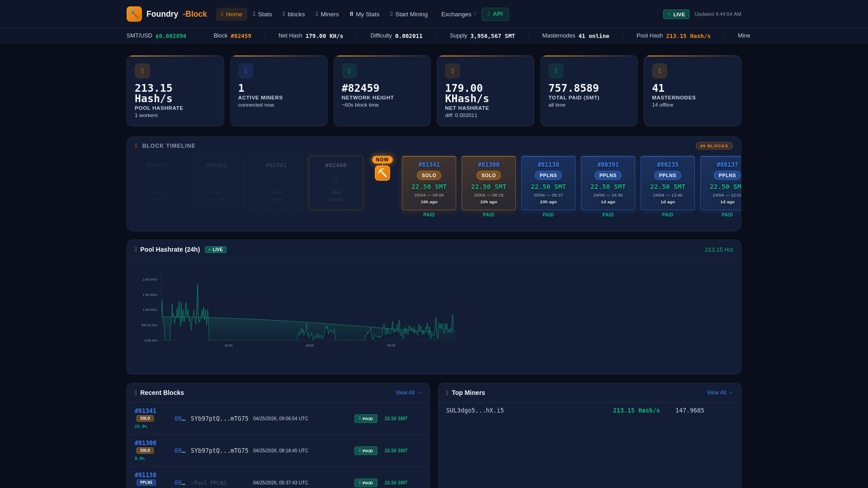Click predicted block #82461 card
Screen dimensions: 868x488
276,183
